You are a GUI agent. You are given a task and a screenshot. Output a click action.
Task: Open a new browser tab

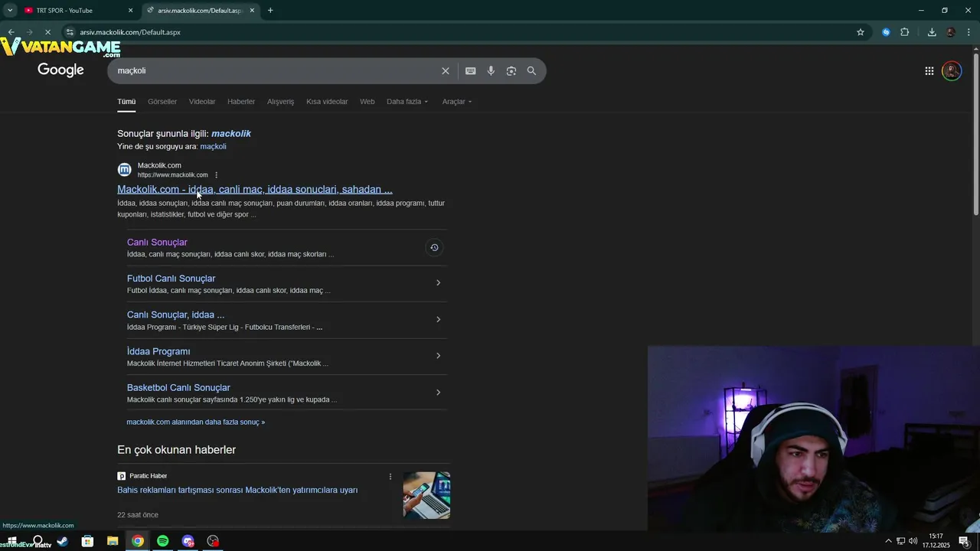click(x=270, y=10)
